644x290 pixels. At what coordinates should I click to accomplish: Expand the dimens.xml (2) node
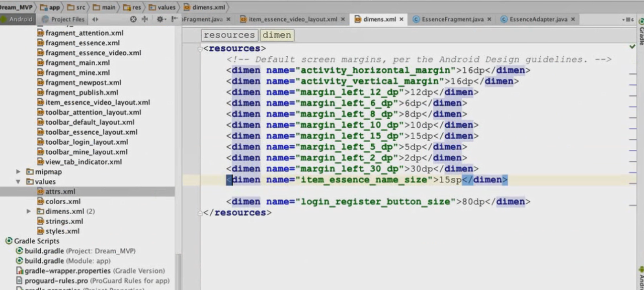point(29,212)
